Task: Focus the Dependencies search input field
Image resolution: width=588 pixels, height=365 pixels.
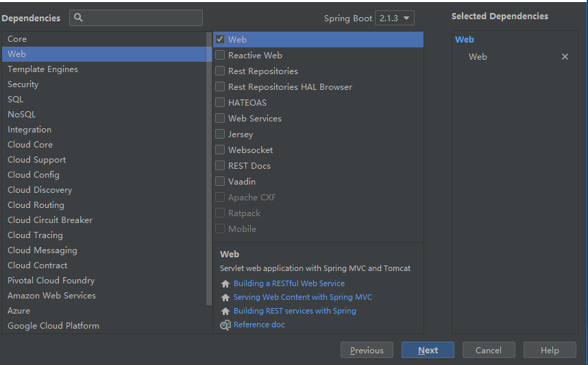Action: click(x=136, y=18)
